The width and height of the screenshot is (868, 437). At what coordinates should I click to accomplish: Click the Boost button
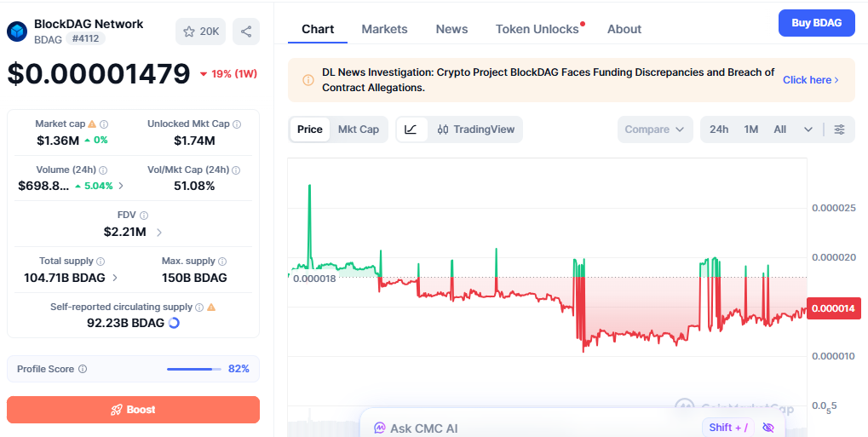pyautogui.click(x=133, y=410)
